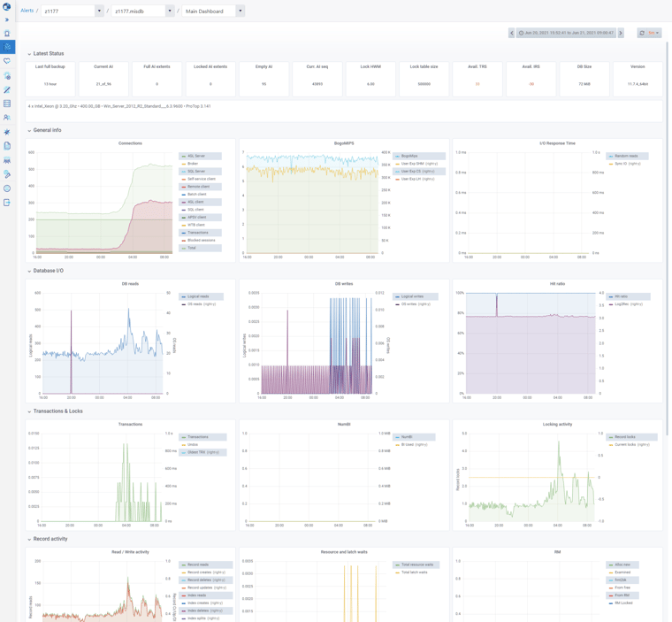Click the logout exit sidebar icon
The height and width of the screenshot is (622, 672).
(7, 203)
